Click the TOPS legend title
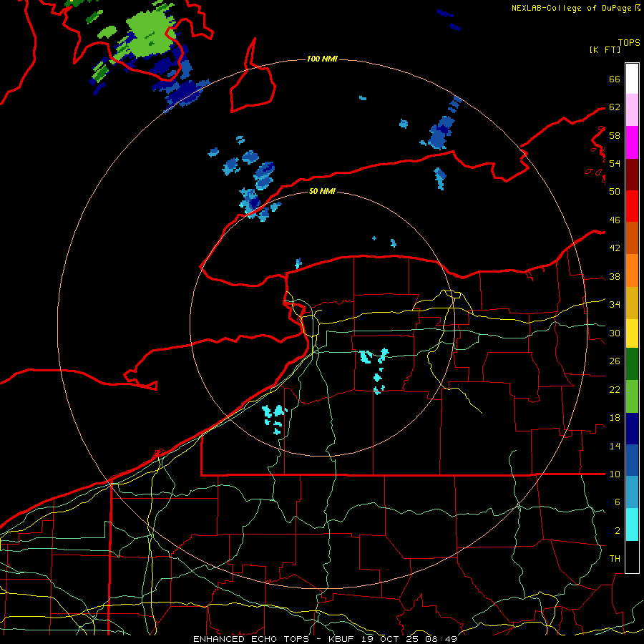This screenshot has width=644, height=644. (x=629, y=42)
